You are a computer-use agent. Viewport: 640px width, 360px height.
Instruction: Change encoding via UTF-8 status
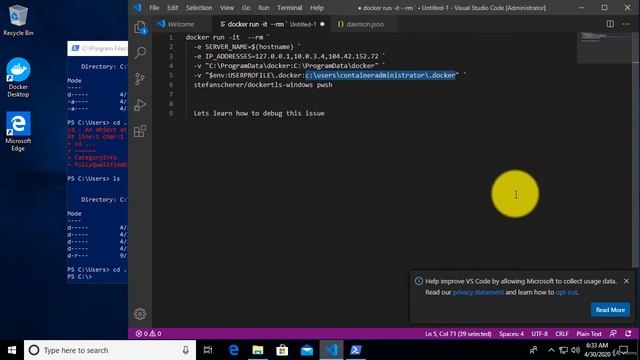(x=539, y=333)
